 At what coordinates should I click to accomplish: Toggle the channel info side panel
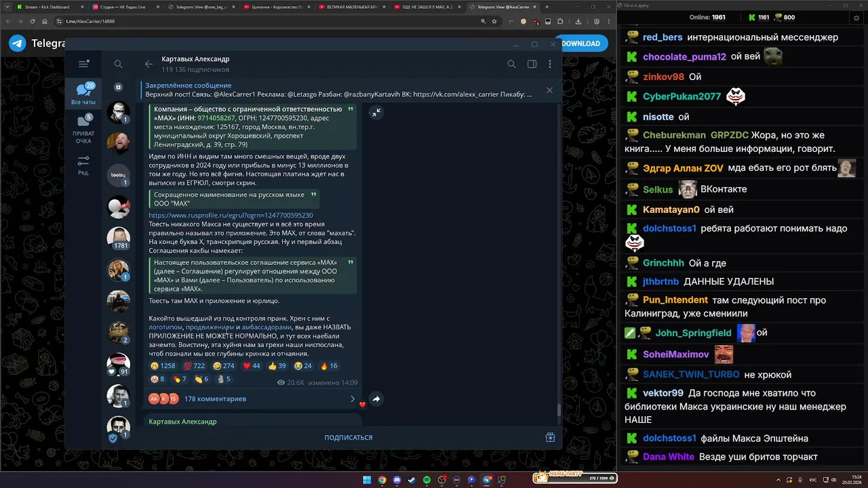point(532,64)
